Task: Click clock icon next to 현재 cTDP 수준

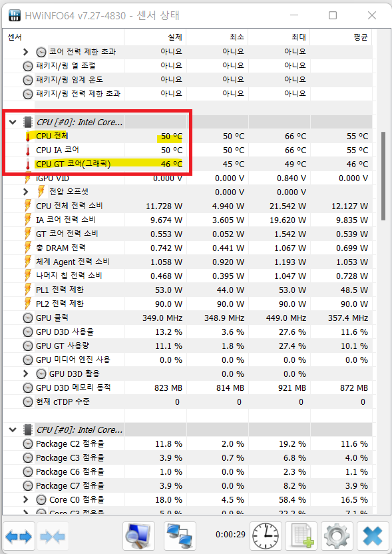Action: coord(27,402)
